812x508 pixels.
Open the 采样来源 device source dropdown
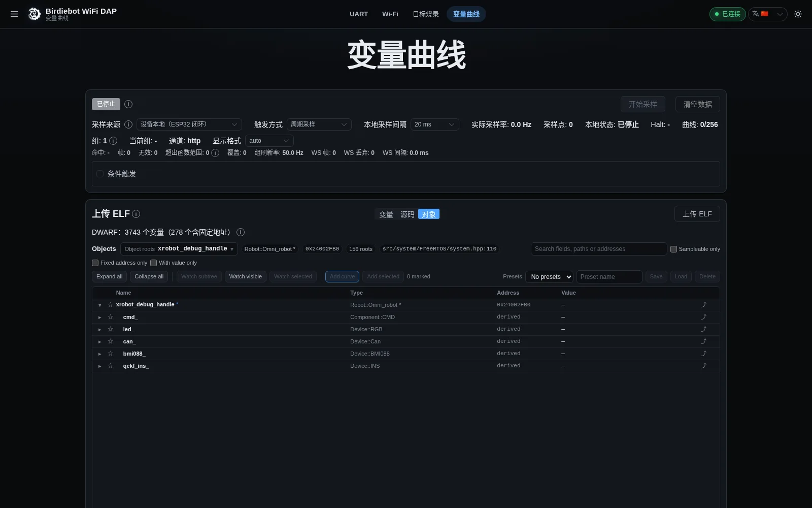[189, 124]
